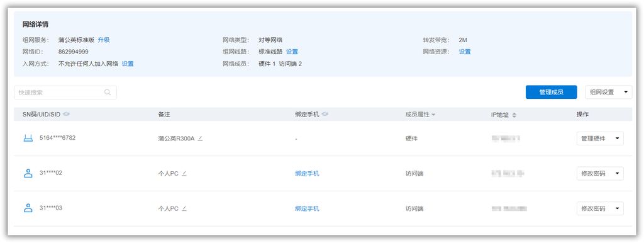Click the 备注 column header
This screenshot has height=243, width=644.
coord(164,115)
